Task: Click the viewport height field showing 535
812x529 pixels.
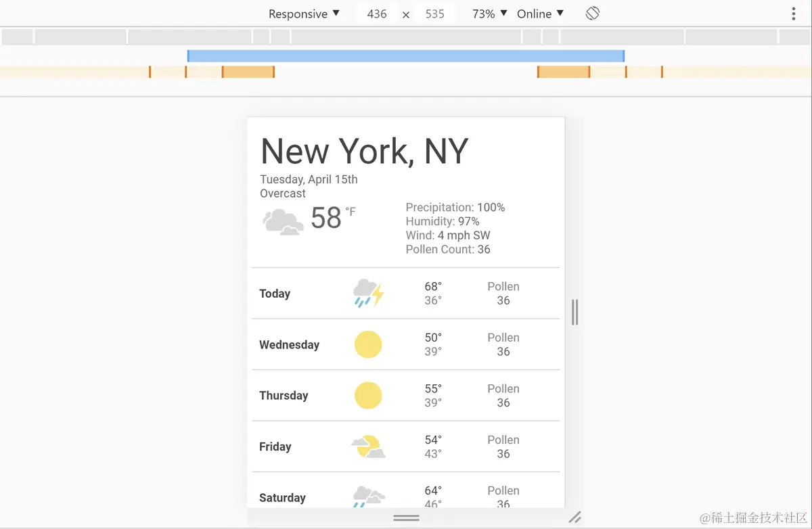Action: point(436,14)
